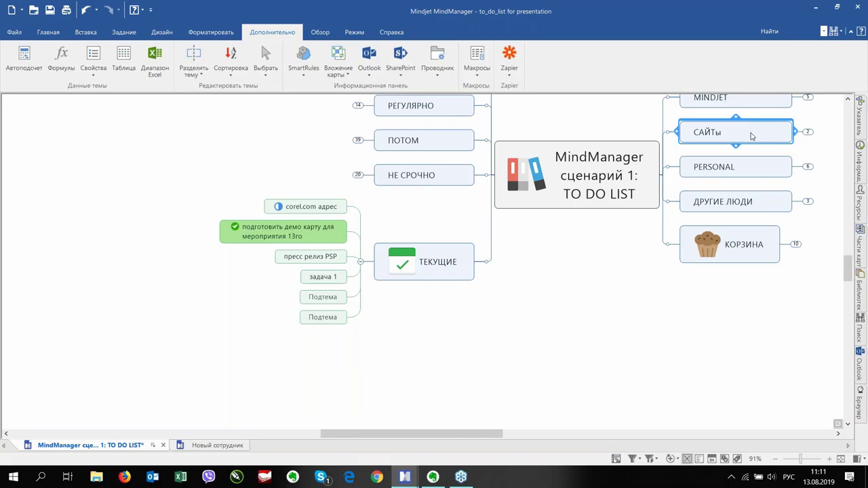Expand НЕ СРОЧНО subtopics counter 20
The width and height of the screenshot is (868, 488).
pyautogui.click(x=358, y=174)
